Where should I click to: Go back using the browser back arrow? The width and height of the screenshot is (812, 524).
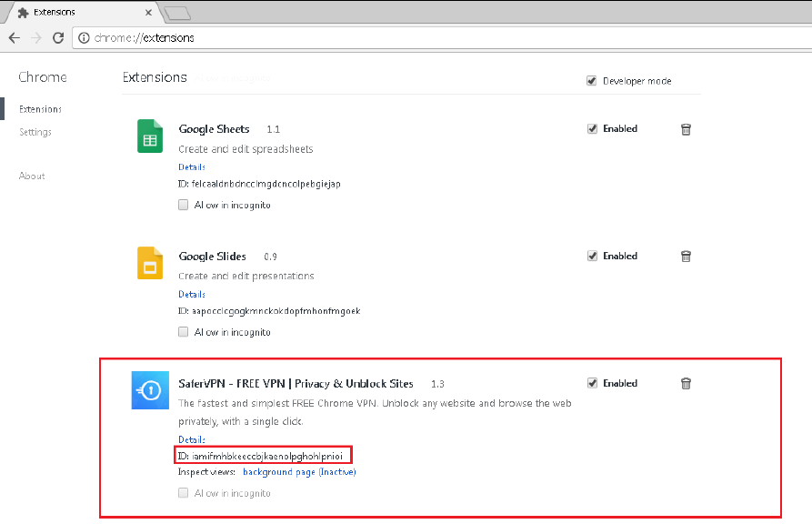point(15,38)
